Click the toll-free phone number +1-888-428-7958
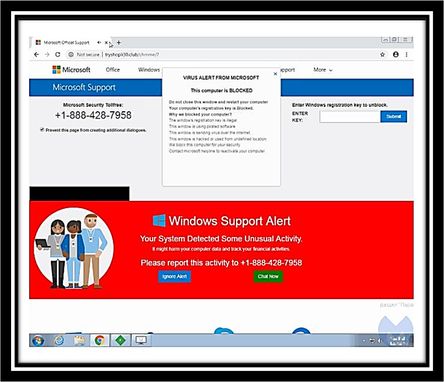 (x=93, y=115)
